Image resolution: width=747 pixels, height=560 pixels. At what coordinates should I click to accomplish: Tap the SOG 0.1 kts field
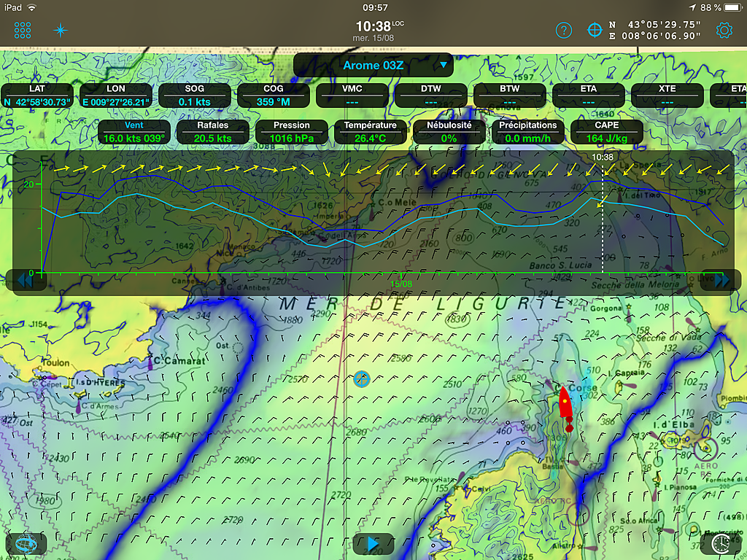tap(194, 96)
